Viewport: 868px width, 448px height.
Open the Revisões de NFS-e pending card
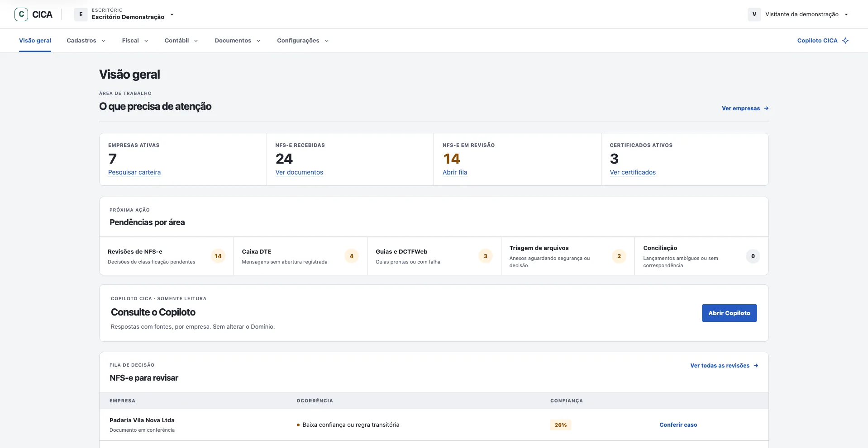tap(167, 256)
